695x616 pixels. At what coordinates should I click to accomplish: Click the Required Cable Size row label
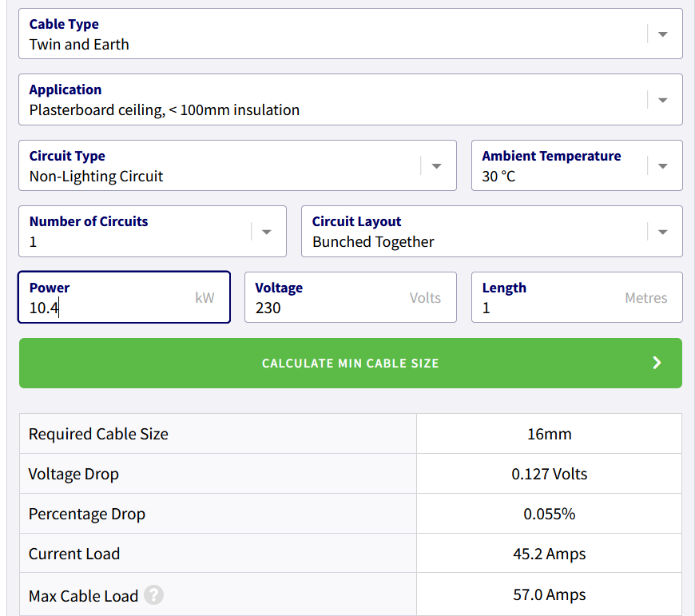(98, 434)
